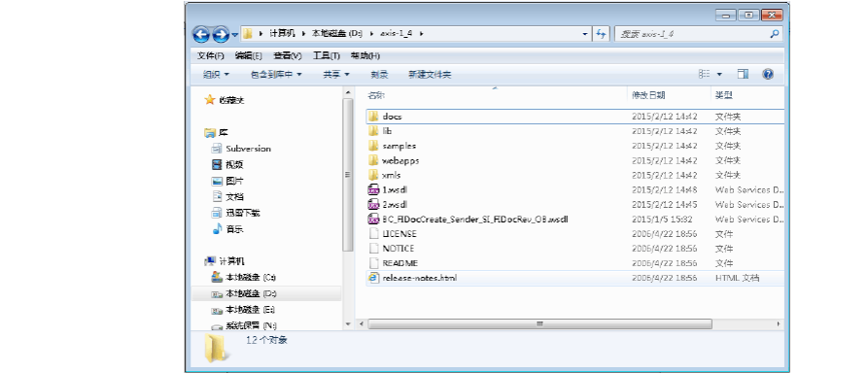Open the 工具(T) menu
The width and height of the screenshot is (868, 373).
click(326, 56)
